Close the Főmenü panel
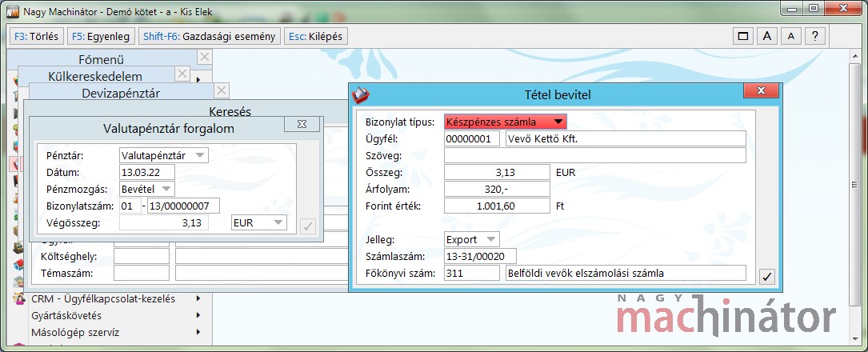 204,57
